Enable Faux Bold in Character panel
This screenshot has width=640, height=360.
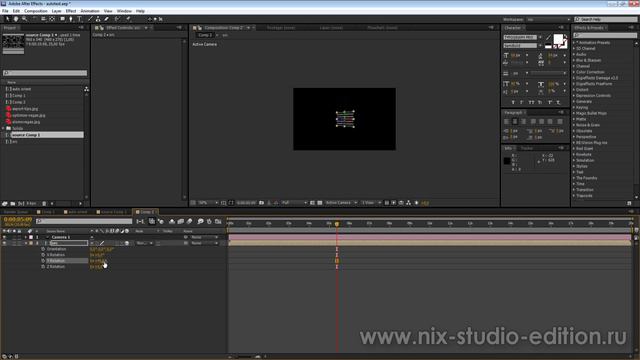(513, 102)
